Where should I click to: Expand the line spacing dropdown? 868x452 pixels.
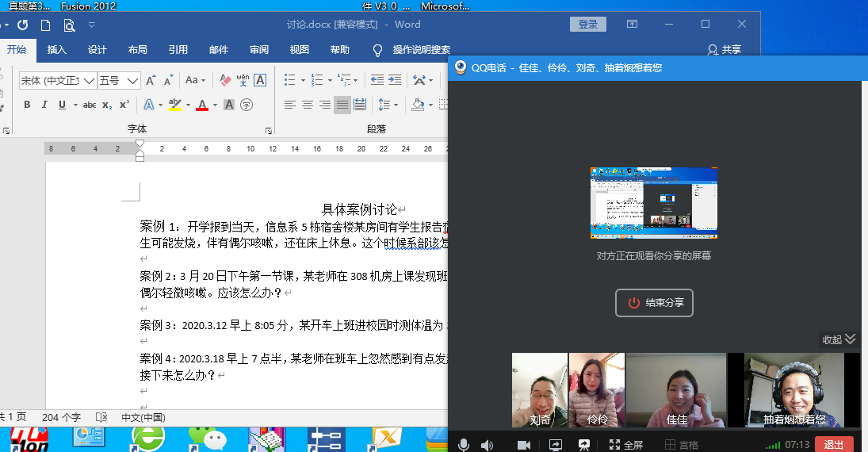[x=396, y=105]
